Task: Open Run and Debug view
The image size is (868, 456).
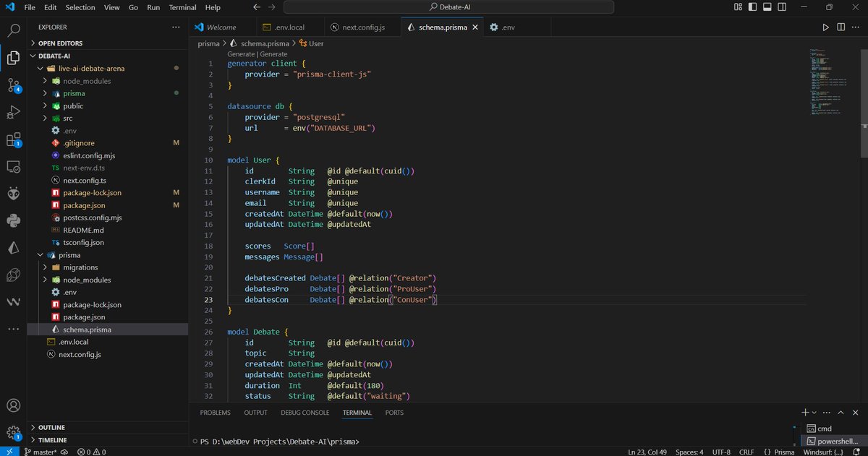Action: pyautogui.click(x=13, y=113)
